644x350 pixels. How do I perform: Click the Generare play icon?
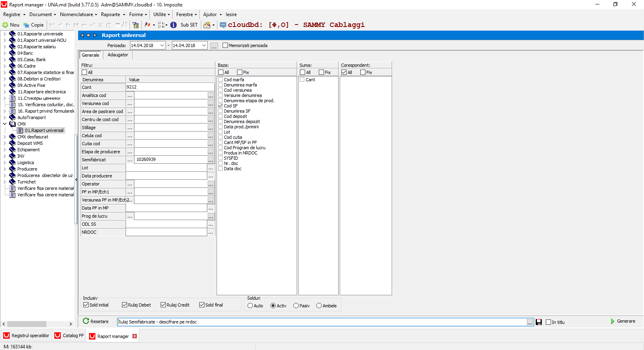point(613,321)
